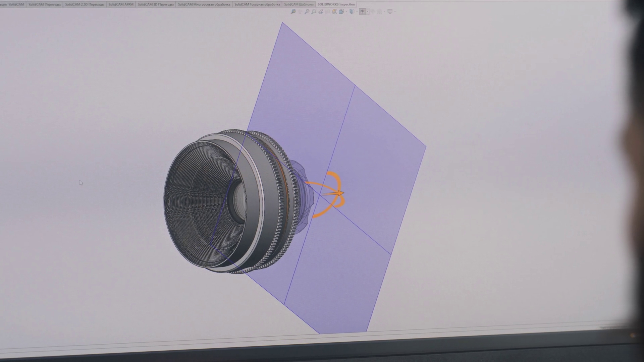Image resolution: width=644 pixels, height=362 pixels.
Task: Open SolidCAM Токарная обработка tab
Action: 257,4
